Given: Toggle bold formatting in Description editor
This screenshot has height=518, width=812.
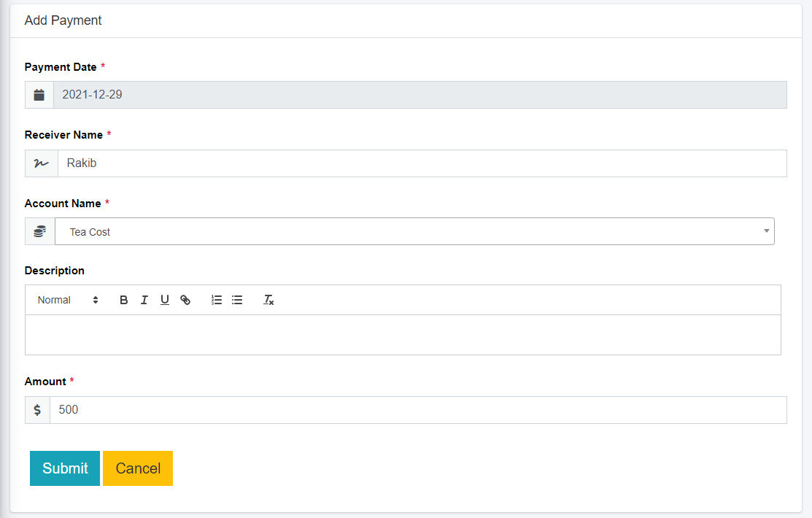Looking at the screenshot, I should coord(124,300).
